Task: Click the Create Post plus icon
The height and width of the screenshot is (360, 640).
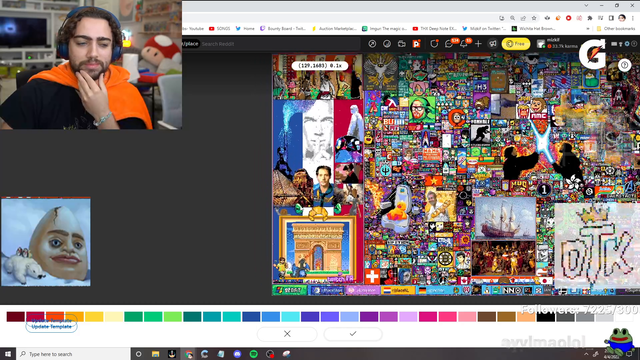Action: pyautogui.click(x=478, y=44)
